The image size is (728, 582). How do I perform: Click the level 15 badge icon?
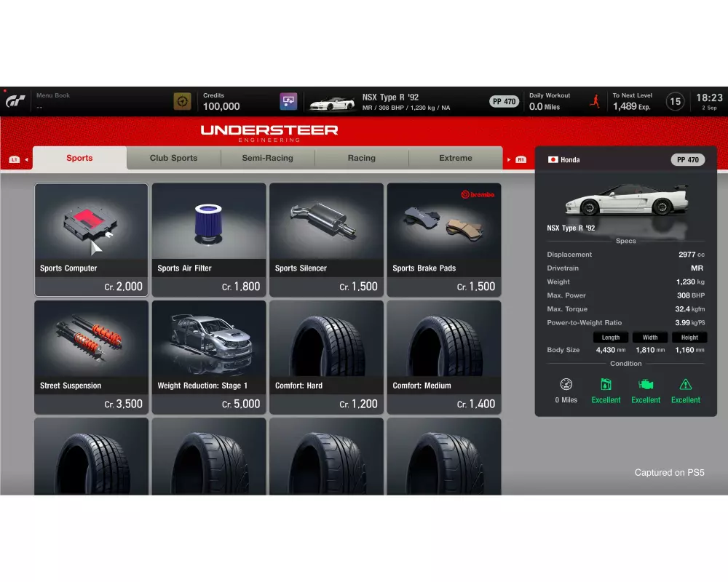coord(675,102)
